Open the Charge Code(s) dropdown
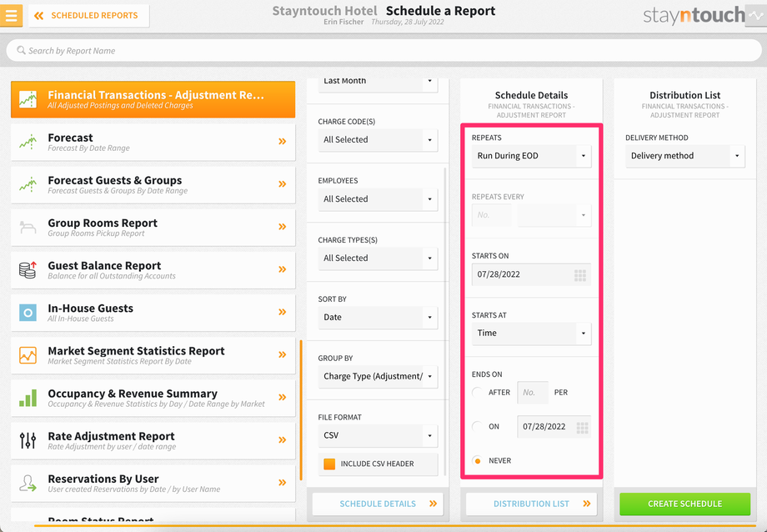 pos(378,140)
